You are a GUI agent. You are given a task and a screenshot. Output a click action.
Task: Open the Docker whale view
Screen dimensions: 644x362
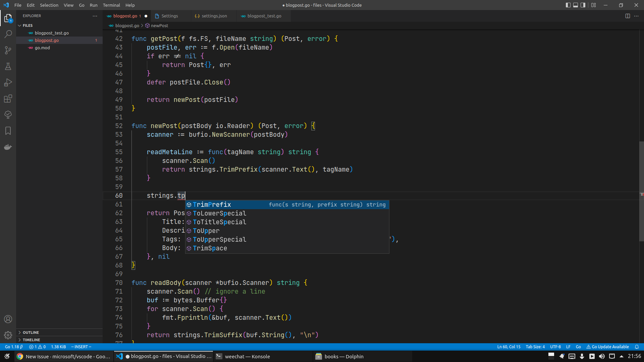click(8, 147)
